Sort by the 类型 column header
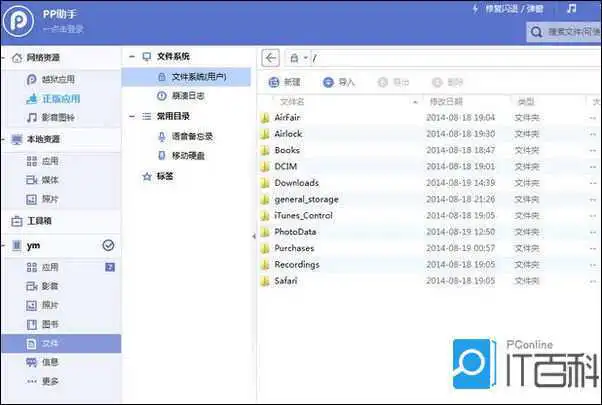This screenshot has width=602, height=405. point(526,102)
